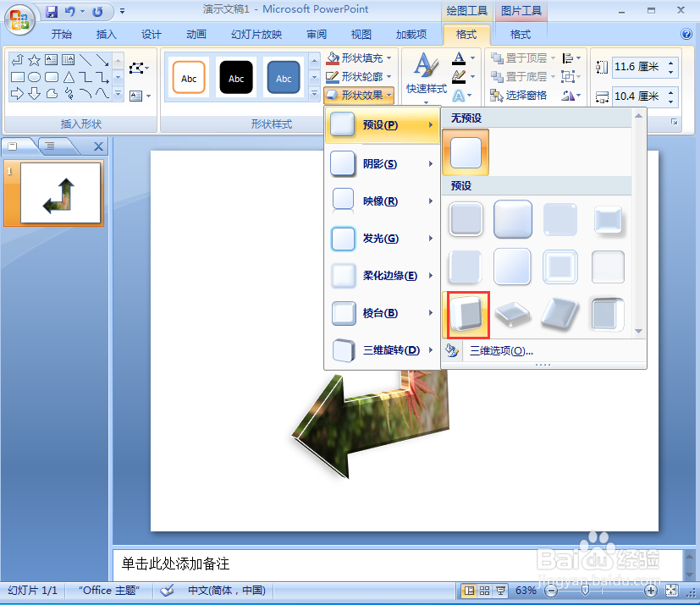The height and width of the screenshot is (605, 700).
Task: Open the 开始 ribbon tab
Action: coord(62,35)
